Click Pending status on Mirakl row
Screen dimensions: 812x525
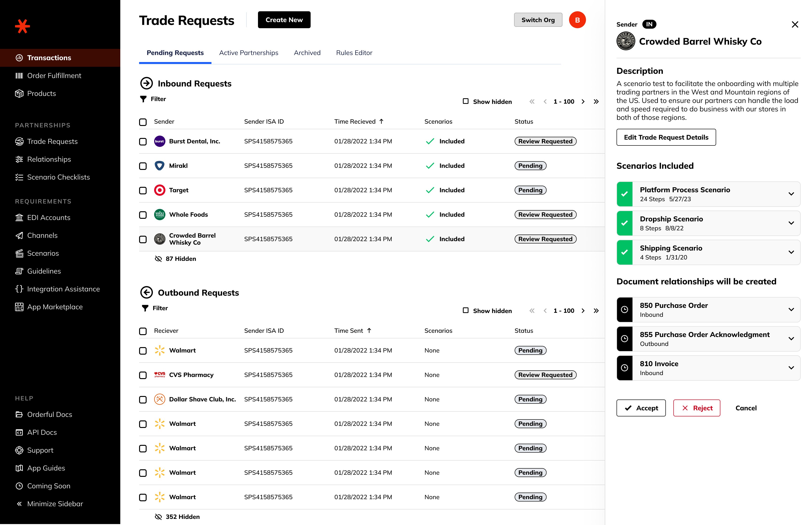(530, 166)
